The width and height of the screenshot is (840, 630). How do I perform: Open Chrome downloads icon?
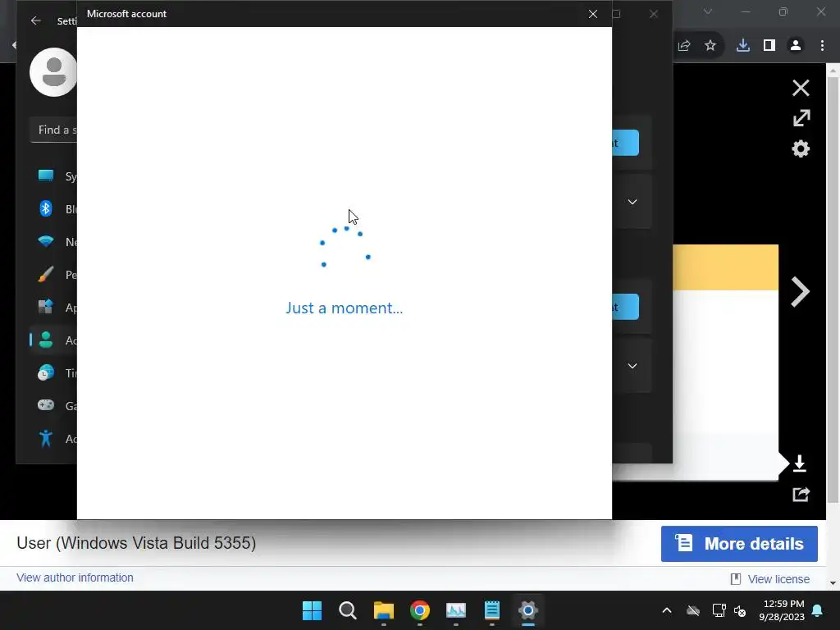(743, 46)
